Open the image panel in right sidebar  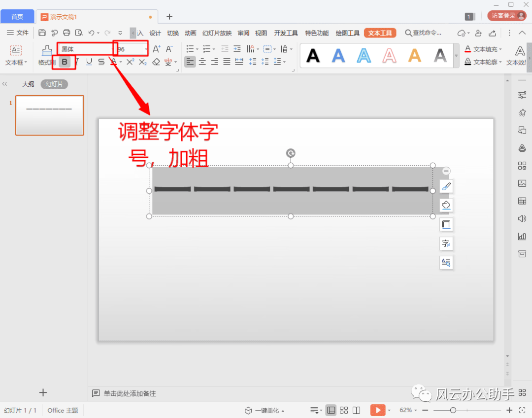[x=522, y=183]
